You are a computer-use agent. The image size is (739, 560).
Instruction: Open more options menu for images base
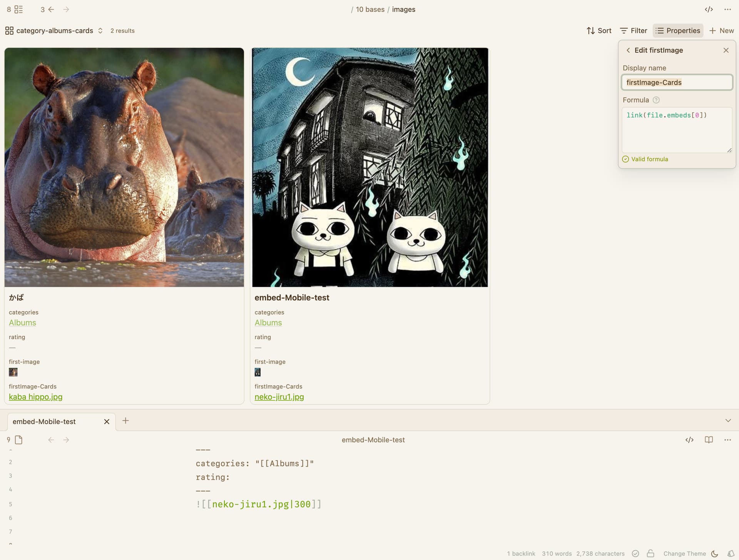(727, 9)
